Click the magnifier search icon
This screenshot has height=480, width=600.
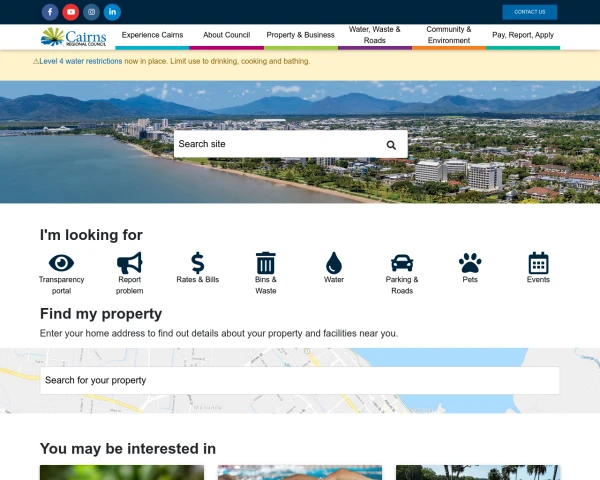391,145
